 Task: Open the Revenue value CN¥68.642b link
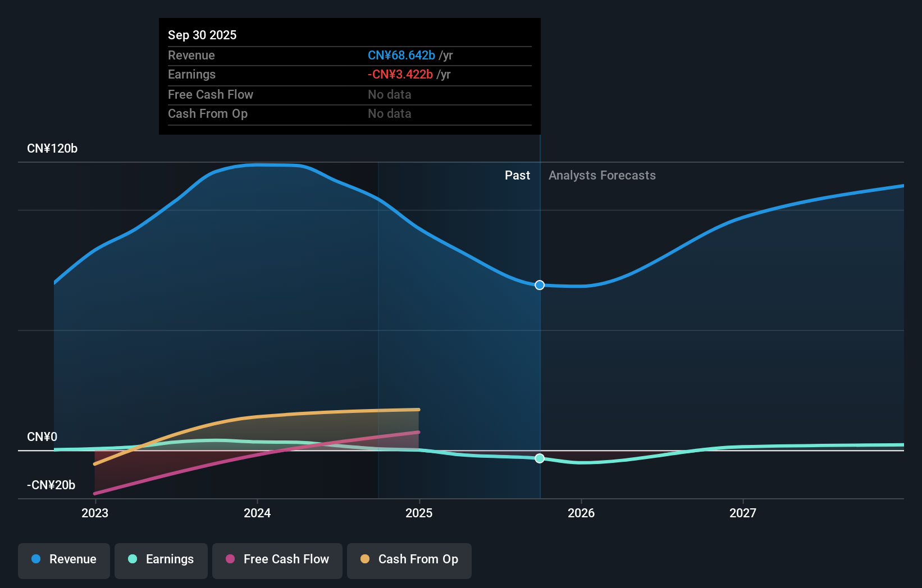click(400, 56)
